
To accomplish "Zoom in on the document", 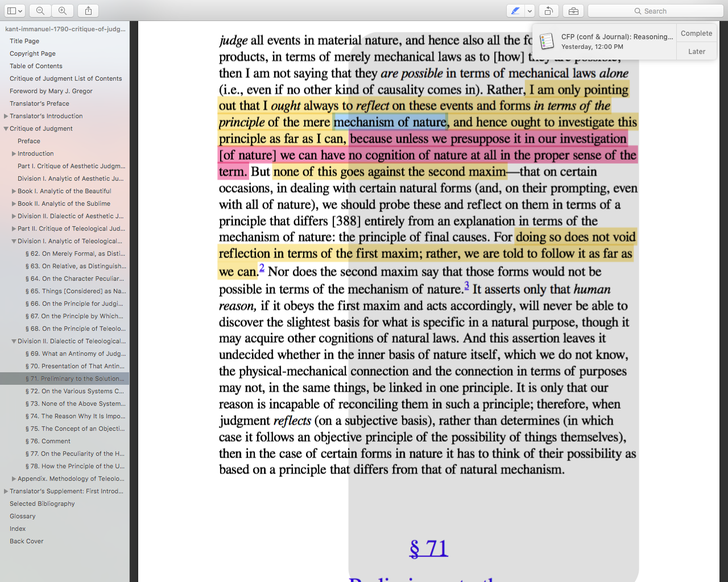I will [63, 11].
